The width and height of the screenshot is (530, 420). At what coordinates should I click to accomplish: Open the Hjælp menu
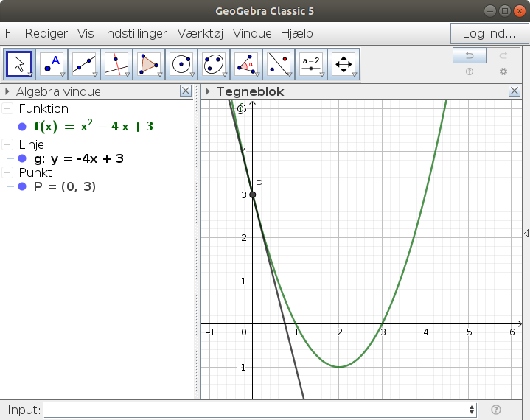tap(297, 33)
